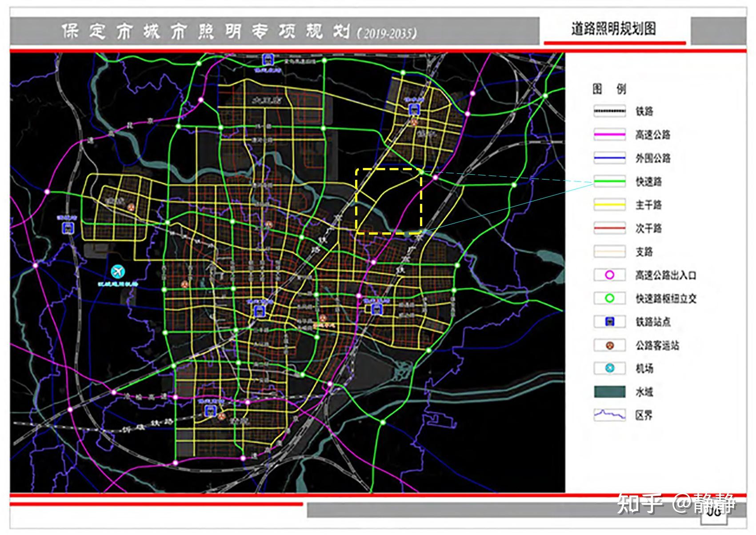Click the 公路客运站 legend label

pyautogui.click(x=657, y=345)
